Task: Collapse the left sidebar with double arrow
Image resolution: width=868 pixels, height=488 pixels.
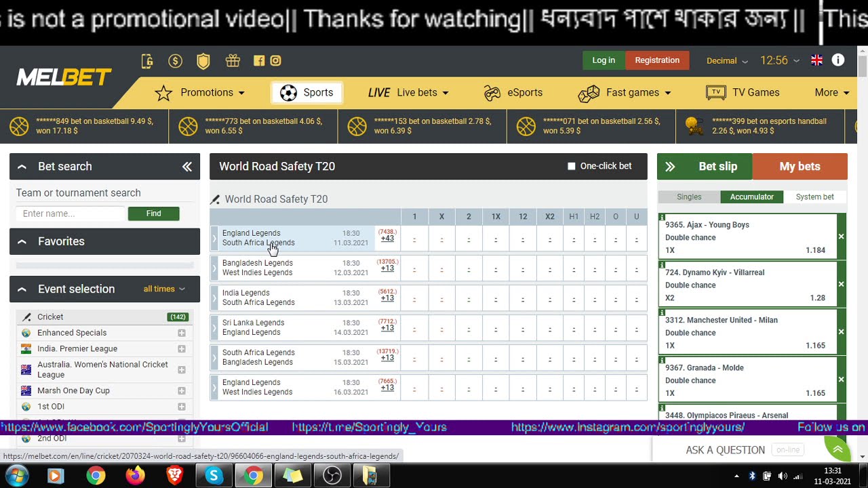Action: (x=187, y=167)
